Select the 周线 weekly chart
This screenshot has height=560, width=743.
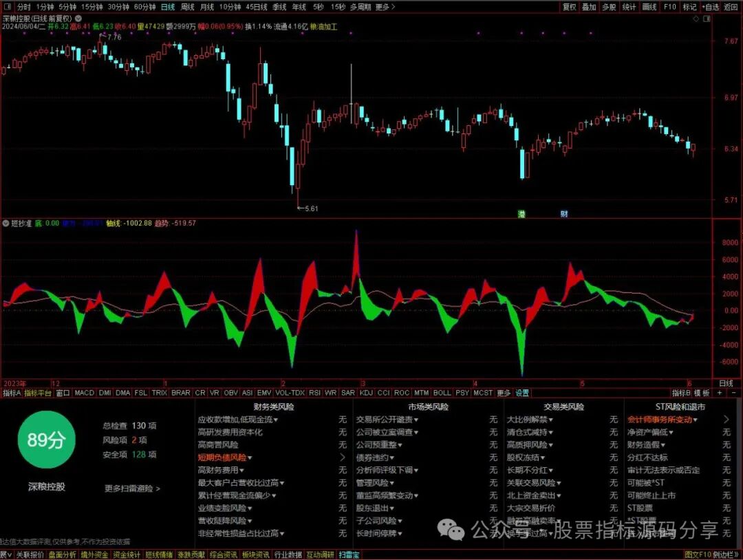188,7
